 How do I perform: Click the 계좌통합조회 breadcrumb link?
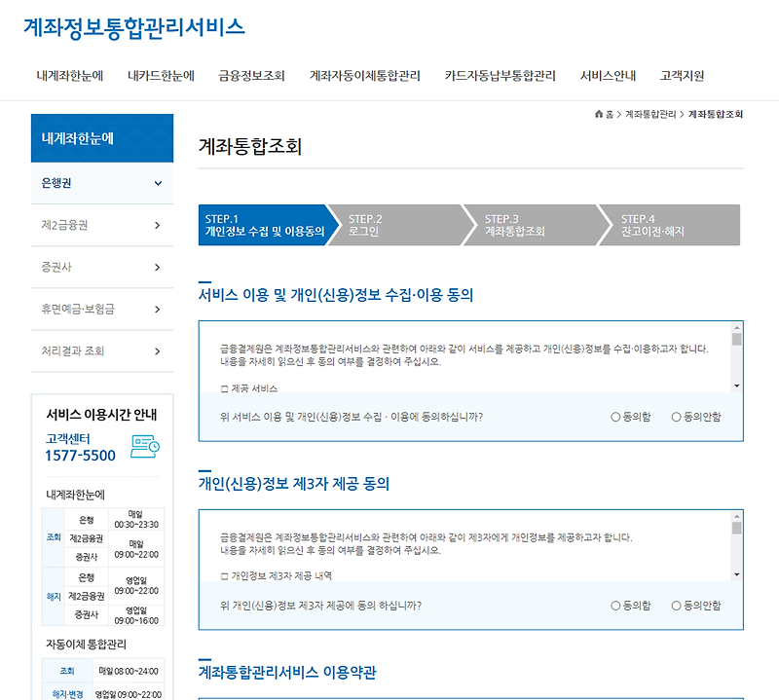(x=715, y=114)
